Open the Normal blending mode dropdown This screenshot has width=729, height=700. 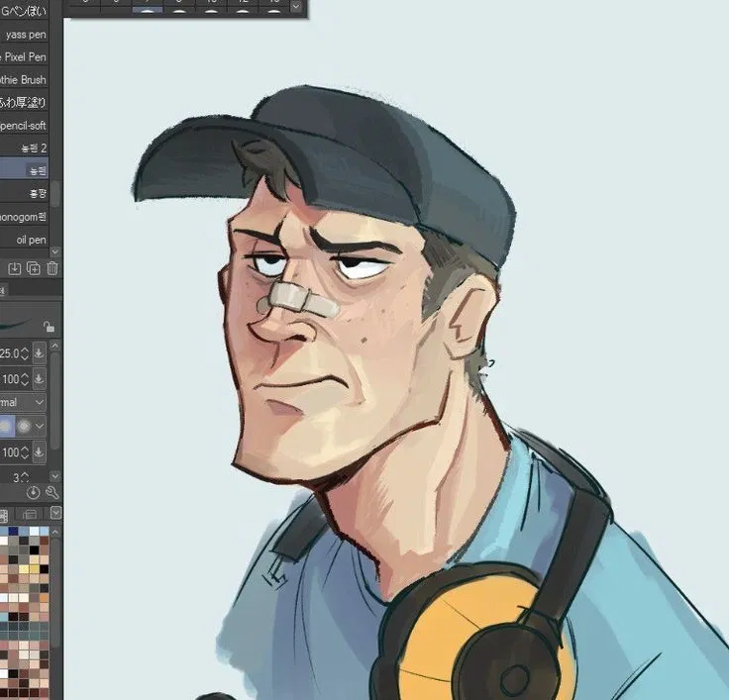tap(23, 402)
